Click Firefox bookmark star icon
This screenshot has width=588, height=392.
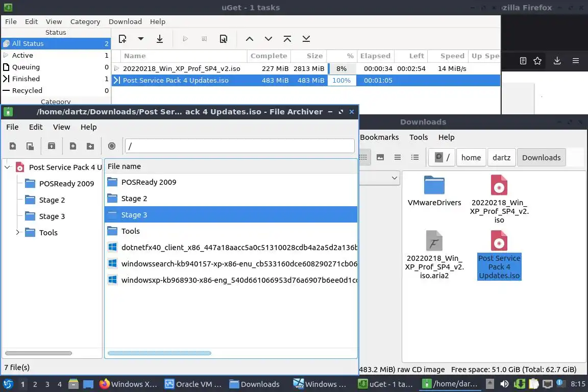pos(537,61)
